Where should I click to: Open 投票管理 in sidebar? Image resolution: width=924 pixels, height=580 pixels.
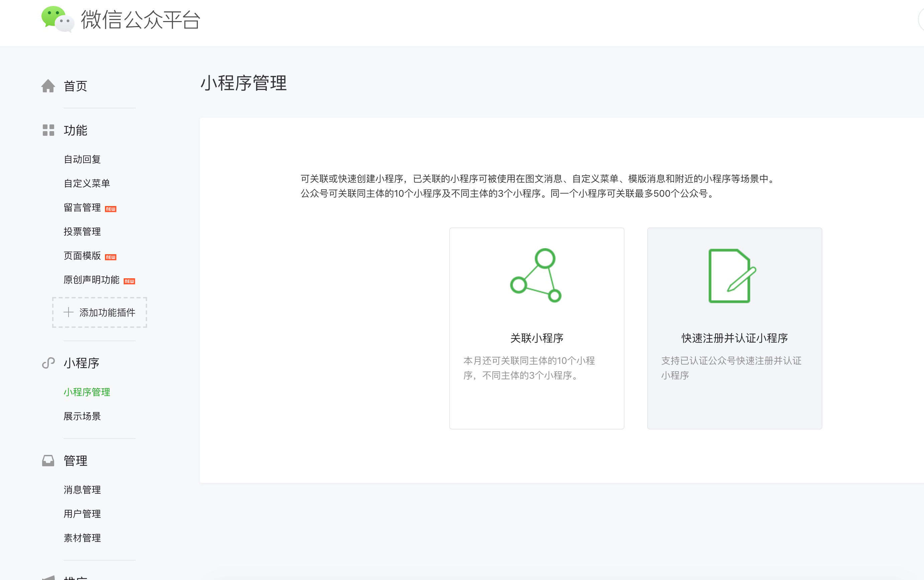pyautogui.click(x=82, y=232)
